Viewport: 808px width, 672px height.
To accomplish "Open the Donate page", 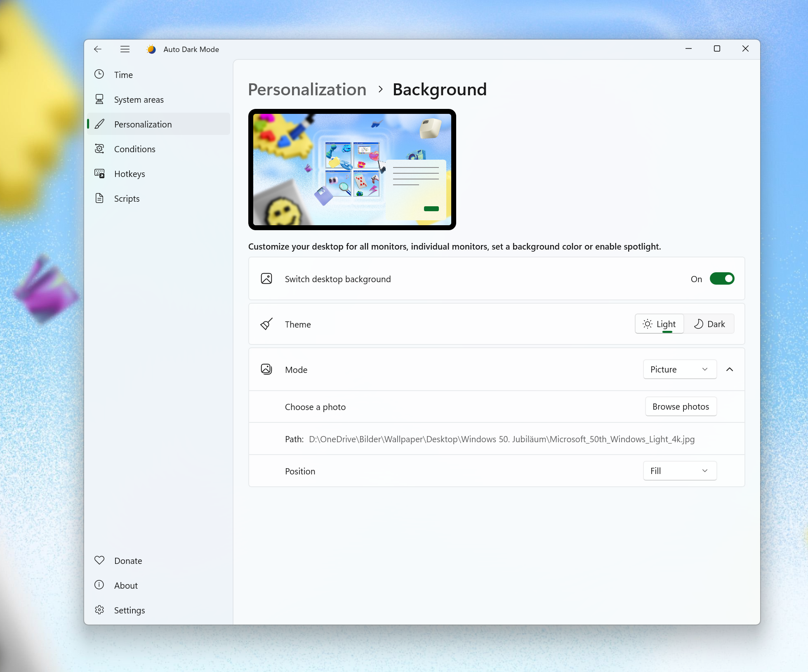I will (x=158, y=561).
